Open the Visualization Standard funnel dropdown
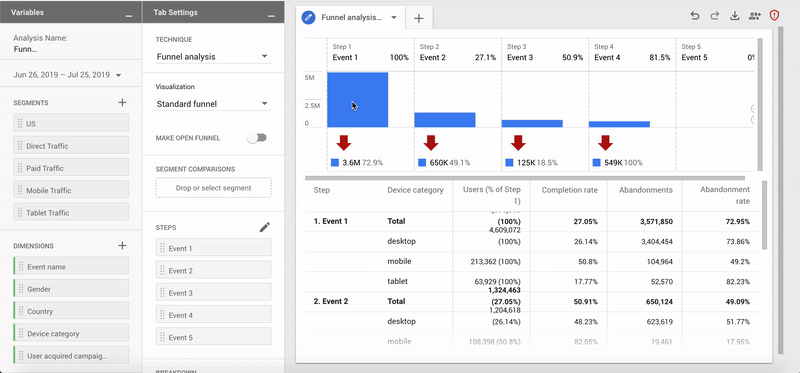The width and height of the screenshot is (800, 373). pyautogui.click(x=213, y=104)
